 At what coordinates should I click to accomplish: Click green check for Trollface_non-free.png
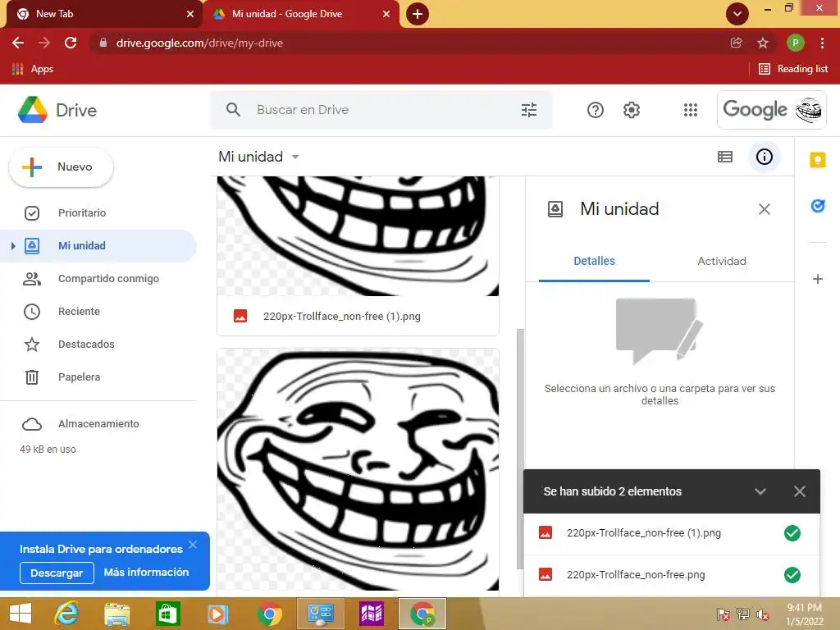tap(792, 575)
